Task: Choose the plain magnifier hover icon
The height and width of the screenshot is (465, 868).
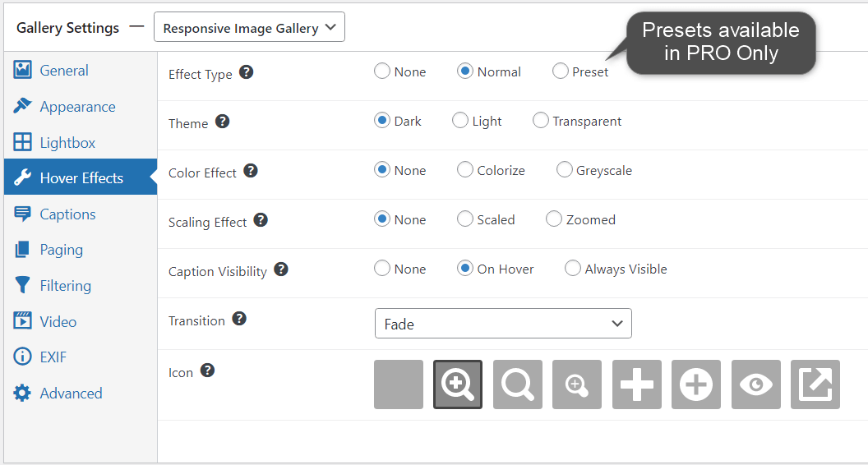Action: coord(518,384)
